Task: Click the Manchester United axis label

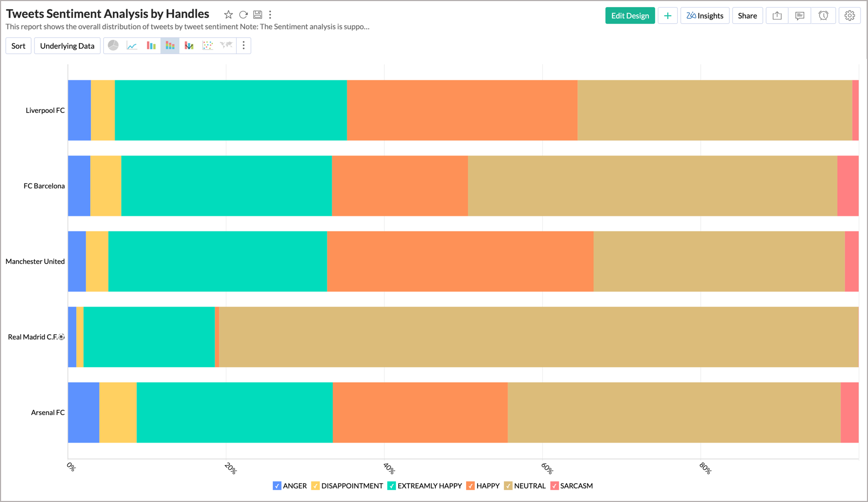Action: (x=35, y=261)
